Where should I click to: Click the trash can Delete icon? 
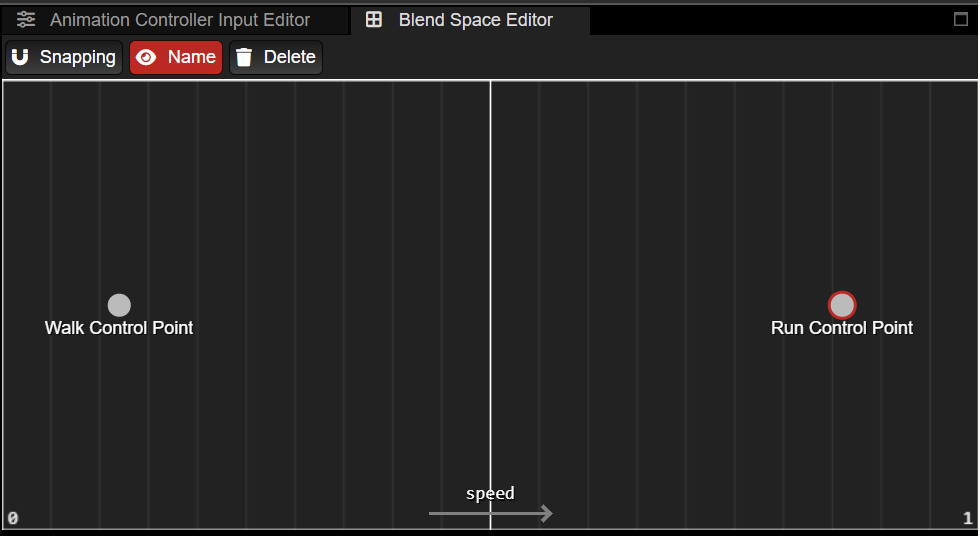pos(244,57)
